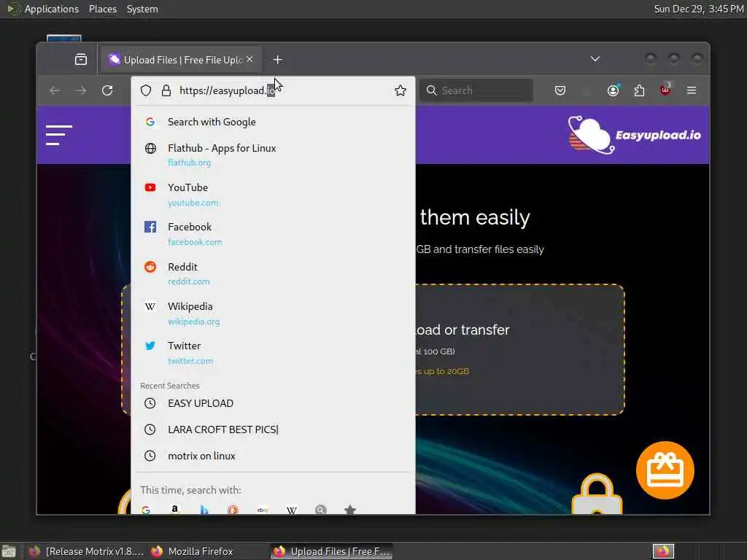Viewport: 747px width, 560px height.
Task: Select recent search motrix on linux
Action: coord(273,456)
